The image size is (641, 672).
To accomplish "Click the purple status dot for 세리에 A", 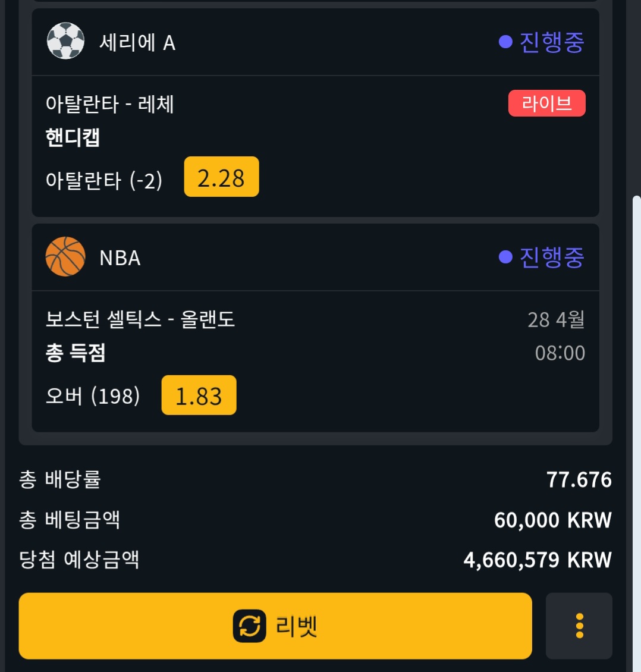I will [505, 42].
